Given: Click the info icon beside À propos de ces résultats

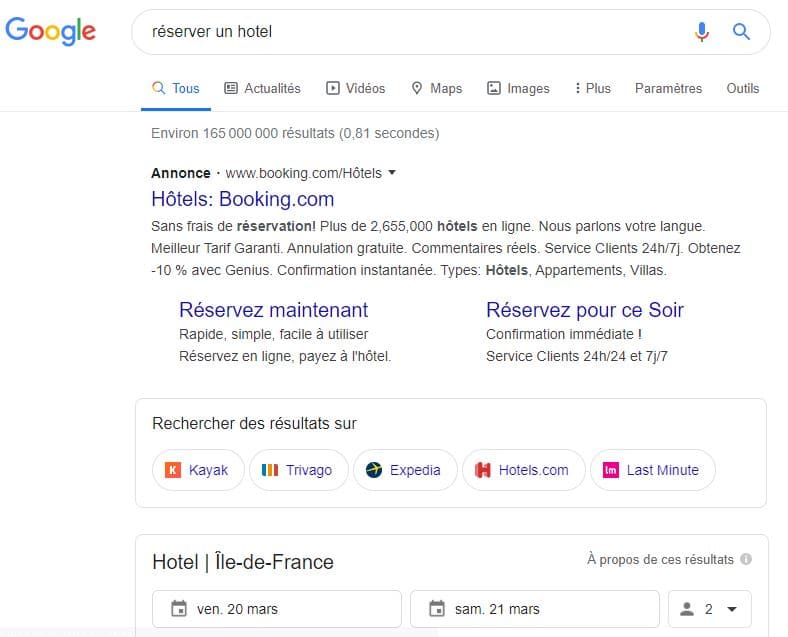Looking at the screenshot, I should (x=746, y=559).
